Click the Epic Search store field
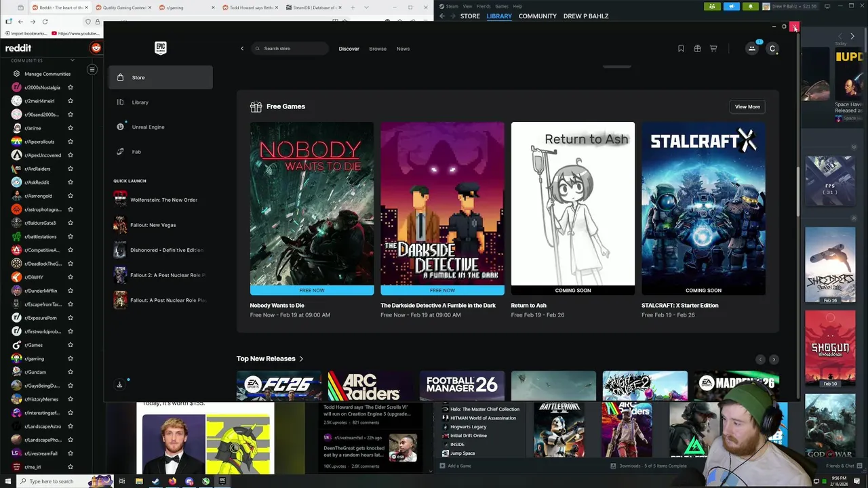 [x=290, y=49]
